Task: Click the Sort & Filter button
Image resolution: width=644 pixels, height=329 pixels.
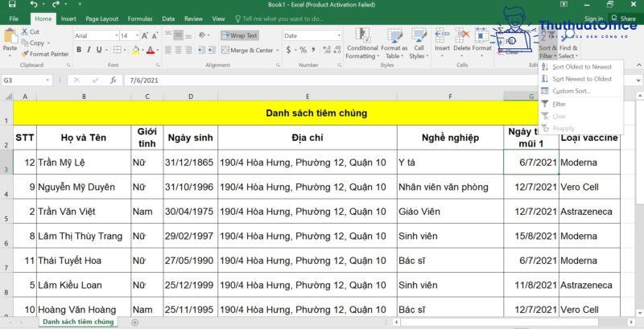Action: tap(548, 43)
